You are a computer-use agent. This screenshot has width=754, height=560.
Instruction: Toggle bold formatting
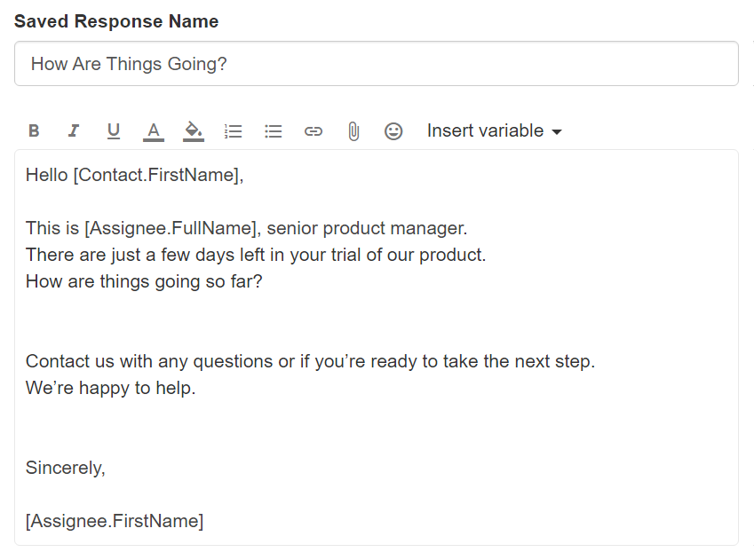click(34, 131)
